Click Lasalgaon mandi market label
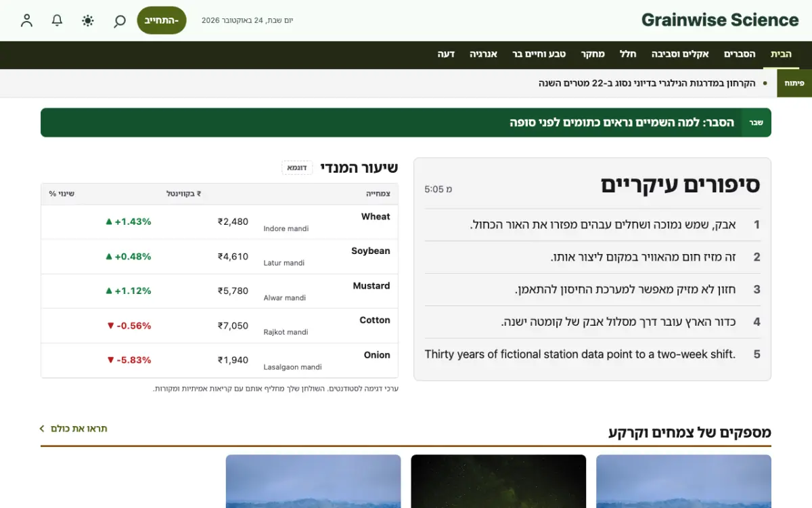812x508 pixels. (x=292, y=367)
